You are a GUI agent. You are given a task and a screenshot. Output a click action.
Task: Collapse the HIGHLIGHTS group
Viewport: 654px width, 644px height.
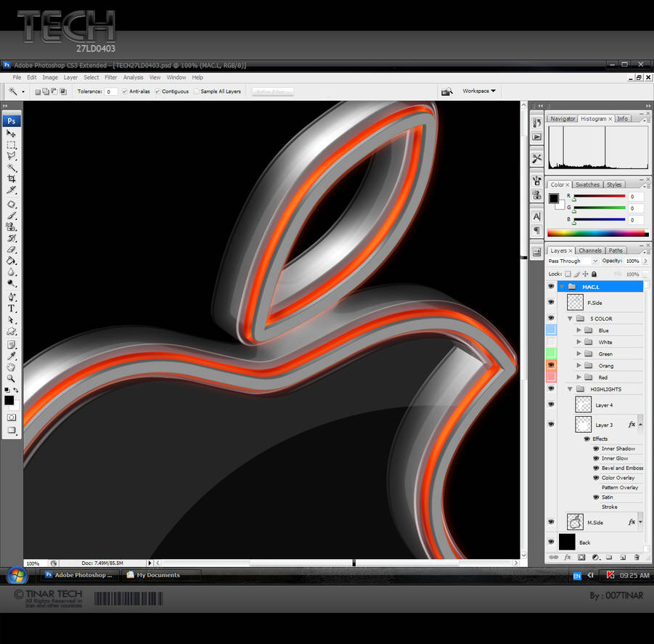570,389
